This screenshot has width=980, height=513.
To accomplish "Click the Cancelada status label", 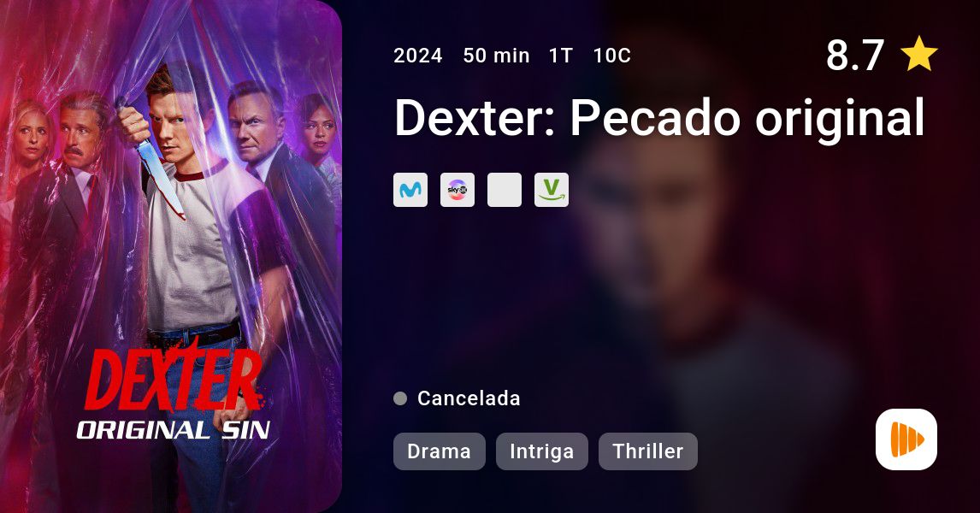I will [x=469, y=398].
